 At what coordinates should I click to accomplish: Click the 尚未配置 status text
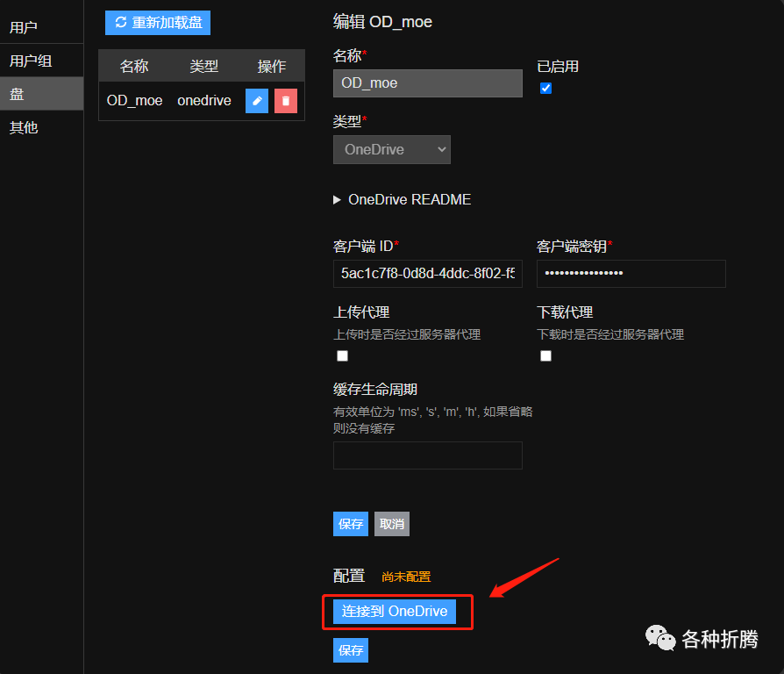pos(406,577)
